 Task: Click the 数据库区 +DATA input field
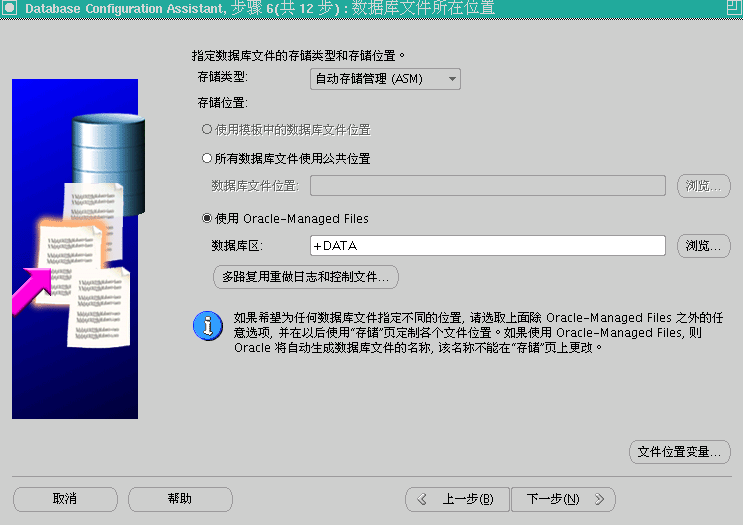(488, 245)
